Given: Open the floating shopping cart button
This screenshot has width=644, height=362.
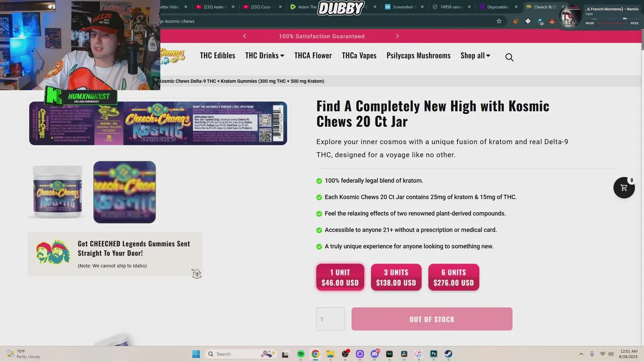Looking at the screenshot, I should click(624, 188).
